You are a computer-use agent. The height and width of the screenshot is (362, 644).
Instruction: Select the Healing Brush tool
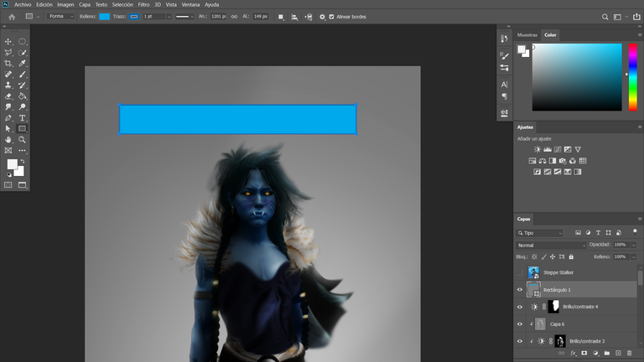[x=8, y=75]
